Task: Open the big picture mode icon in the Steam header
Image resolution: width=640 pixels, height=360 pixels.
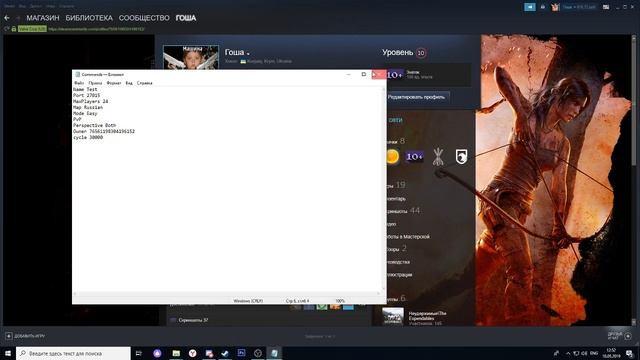Action: point(606,7)
